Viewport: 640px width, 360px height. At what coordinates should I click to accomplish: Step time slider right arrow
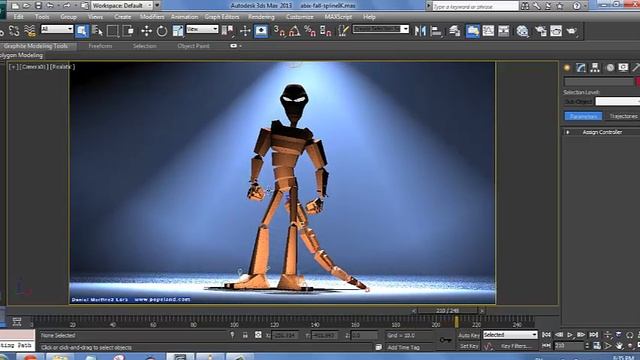pyautogui.click(x=482, y=311)
